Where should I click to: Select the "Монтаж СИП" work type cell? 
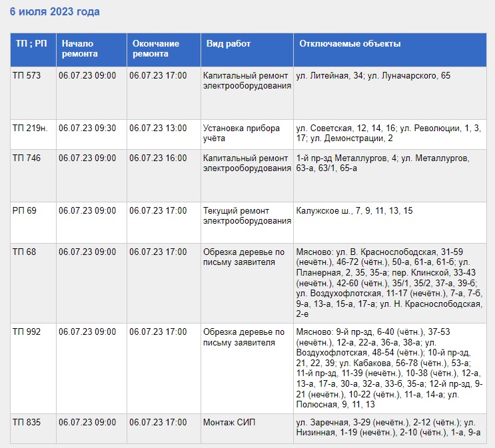point(229,422)
